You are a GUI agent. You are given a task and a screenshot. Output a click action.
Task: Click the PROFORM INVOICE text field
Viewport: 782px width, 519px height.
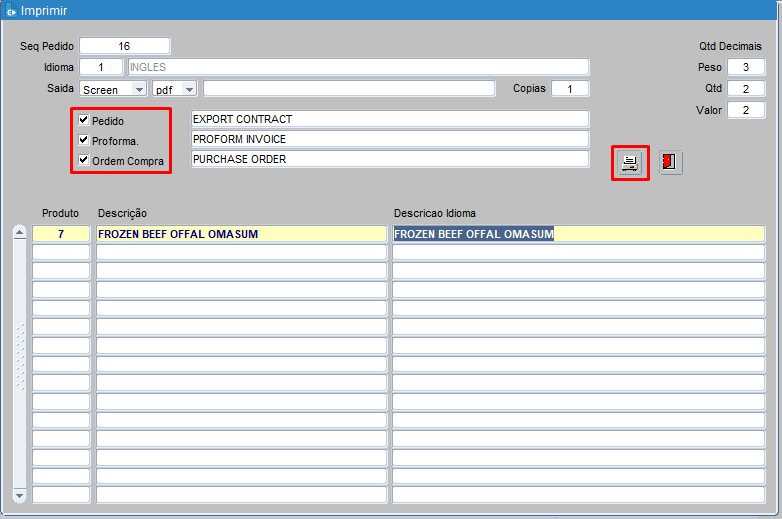(x=390, y=139)
